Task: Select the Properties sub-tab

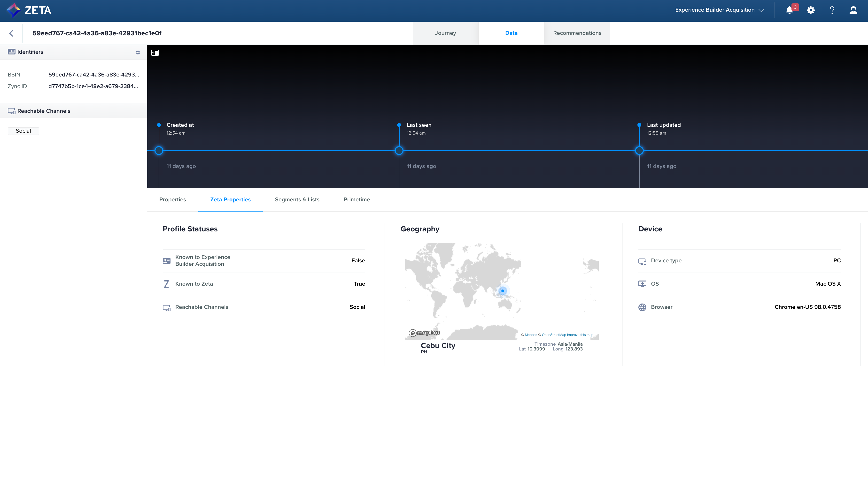Action: point(173,199)
